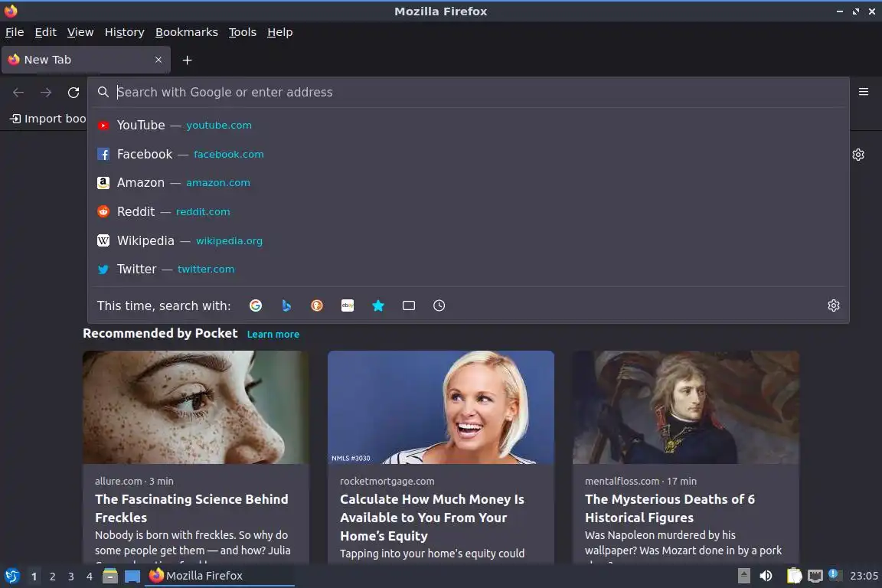The width and height of the screenshot is (882, 588).
Task: Open a new tab with plus button
Action: [188, 60]
